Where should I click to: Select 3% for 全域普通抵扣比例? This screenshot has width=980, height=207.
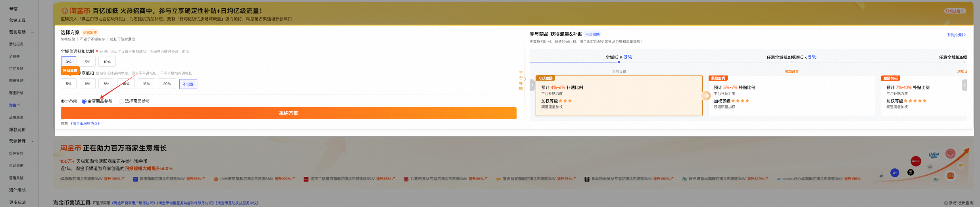point(69,62)
